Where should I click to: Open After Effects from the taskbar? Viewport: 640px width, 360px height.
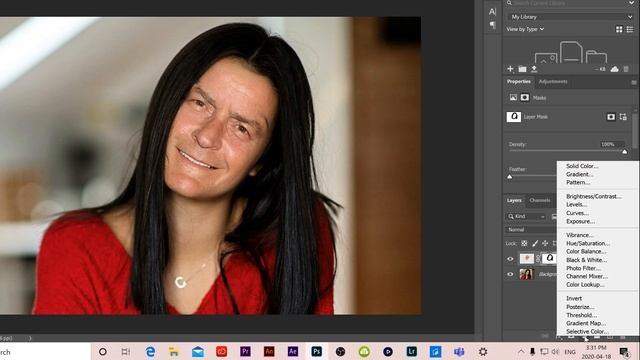293,351
